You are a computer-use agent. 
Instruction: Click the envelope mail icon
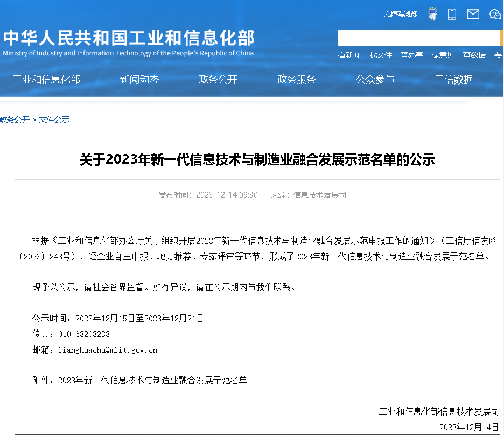[473, 14]
